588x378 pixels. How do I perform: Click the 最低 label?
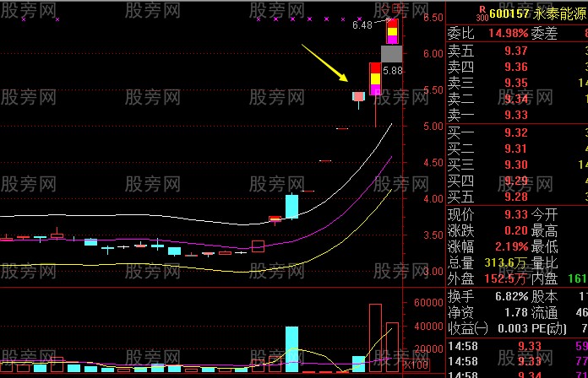point(544,246)
